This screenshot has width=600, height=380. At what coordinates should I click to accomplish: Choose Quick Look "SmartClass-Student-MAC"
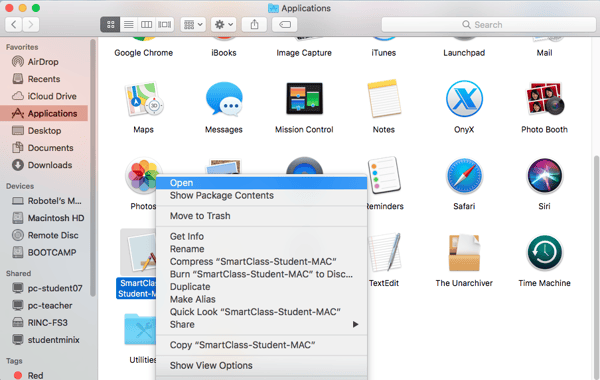point(261,312)
